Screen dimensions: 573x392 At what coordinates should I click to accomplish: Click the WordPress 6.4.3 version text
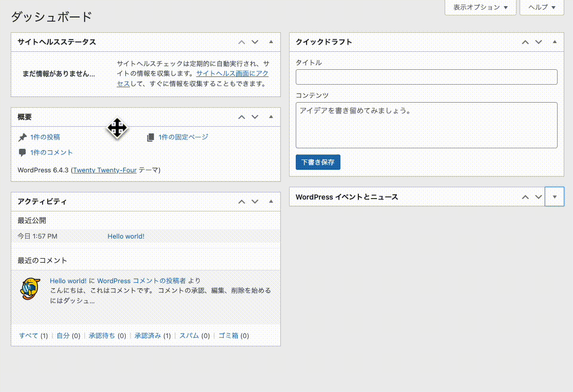tap(43, 170)
